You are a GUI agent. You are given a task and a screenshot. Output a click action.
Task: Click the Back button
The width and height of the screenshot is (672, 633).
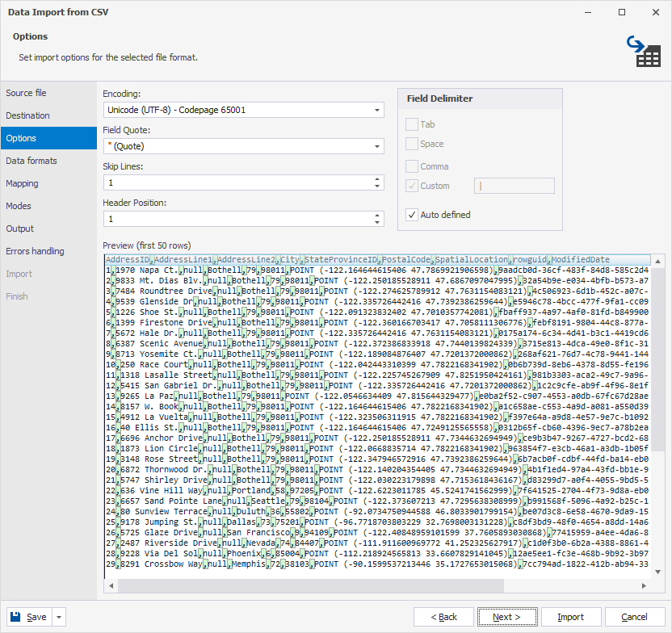pyautogui.click(x=443, y=617)
